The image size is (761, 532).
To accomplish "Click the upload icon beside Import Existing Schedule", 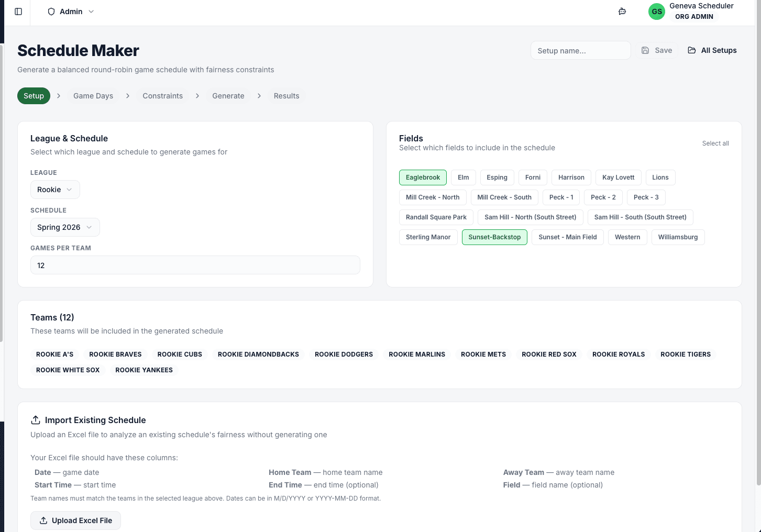I will coord(36,420).
